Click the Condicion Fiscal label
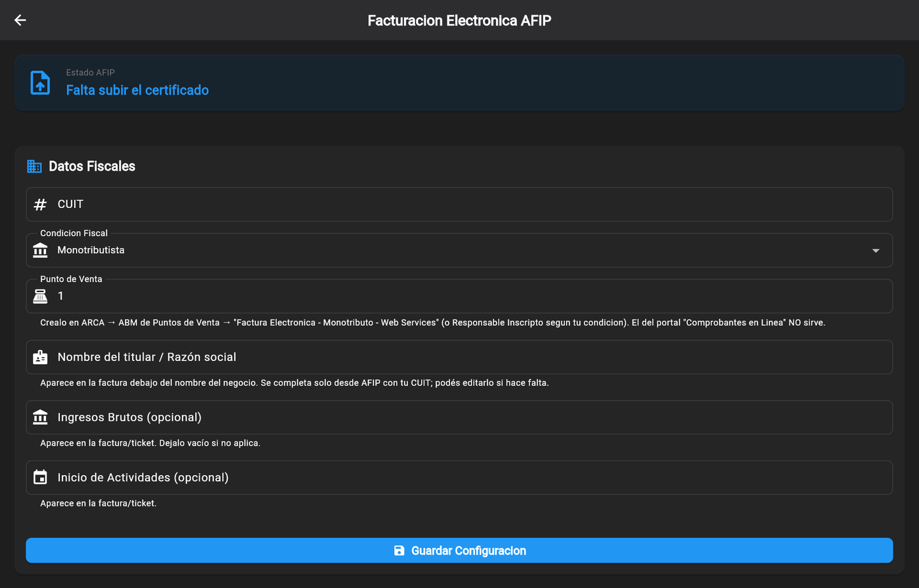919x588 pixels. coord(74,233)
